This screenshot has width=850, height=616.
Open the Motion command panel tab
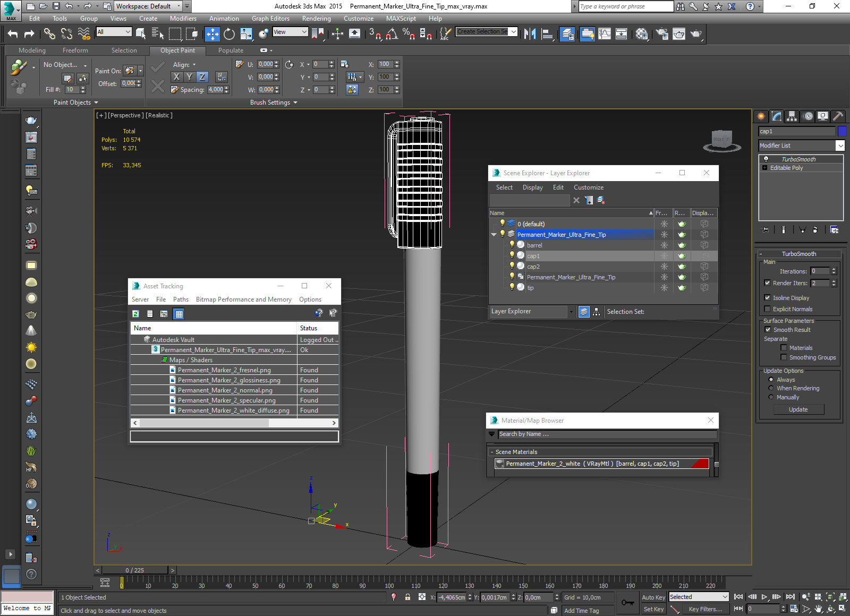pos(807,116)
